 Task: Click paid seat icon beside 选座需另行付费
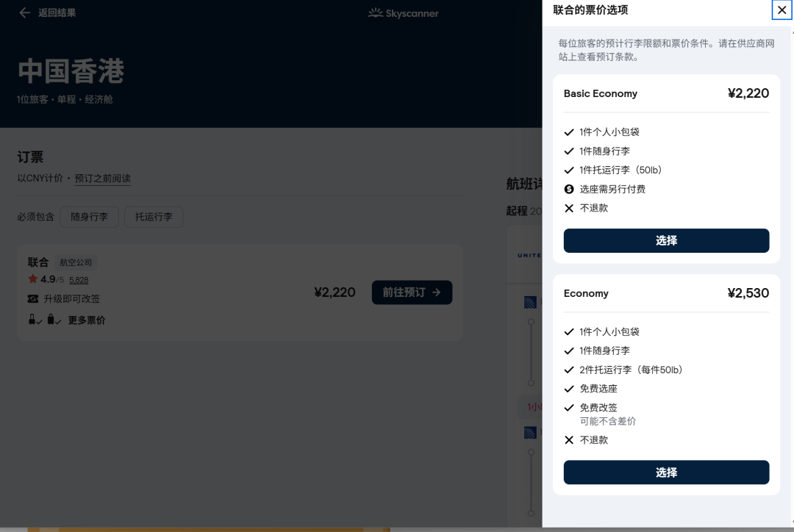pos(568,189)
